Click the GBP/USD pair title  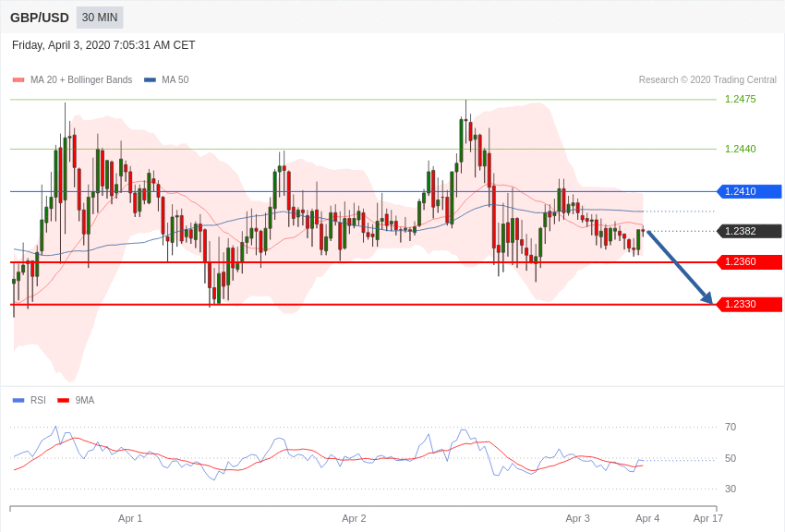[40, 18]
